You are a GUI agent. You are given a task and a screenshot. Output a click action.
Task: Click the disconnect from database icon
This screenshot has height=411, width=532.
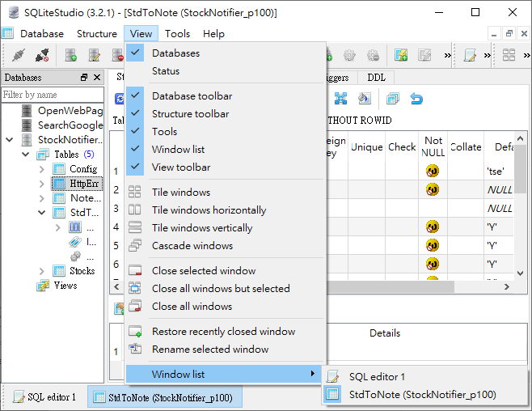point(42,55)
